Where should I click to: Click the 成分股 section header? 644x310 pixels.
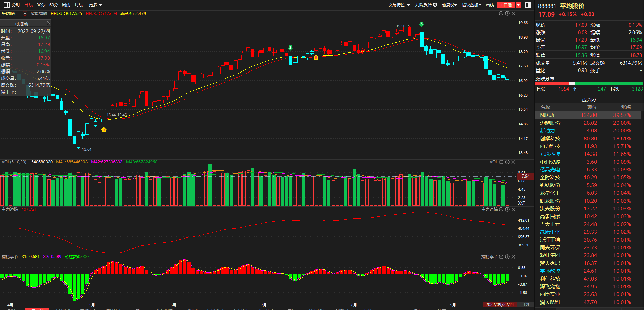pos(589,100)
